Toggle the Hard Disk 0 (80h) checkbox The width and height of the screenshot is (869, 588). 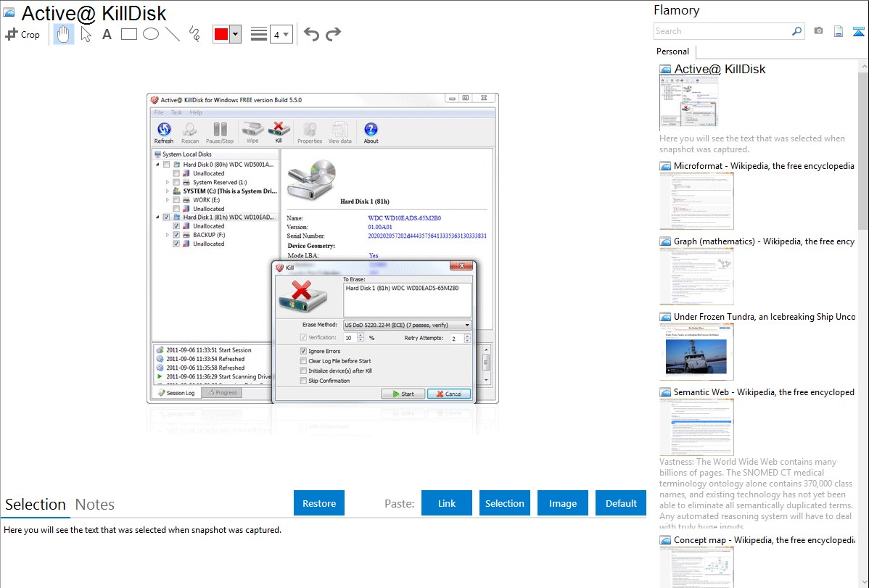tap(166, 165)
